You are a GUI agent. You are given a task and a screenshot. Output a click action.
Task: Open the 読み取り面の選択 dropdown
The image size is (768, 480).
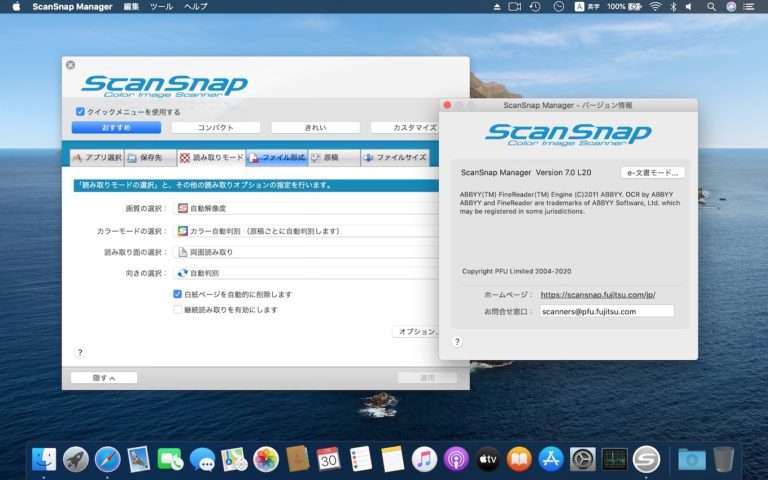point(305,252)
